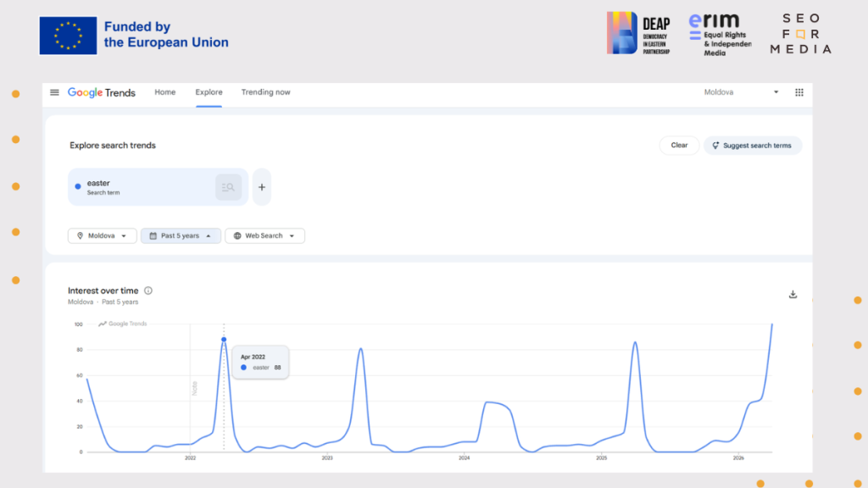The width and height of the screenshot is (868, 488).
Task: Click the compare search term icon
Action: (x=228, y=187)
